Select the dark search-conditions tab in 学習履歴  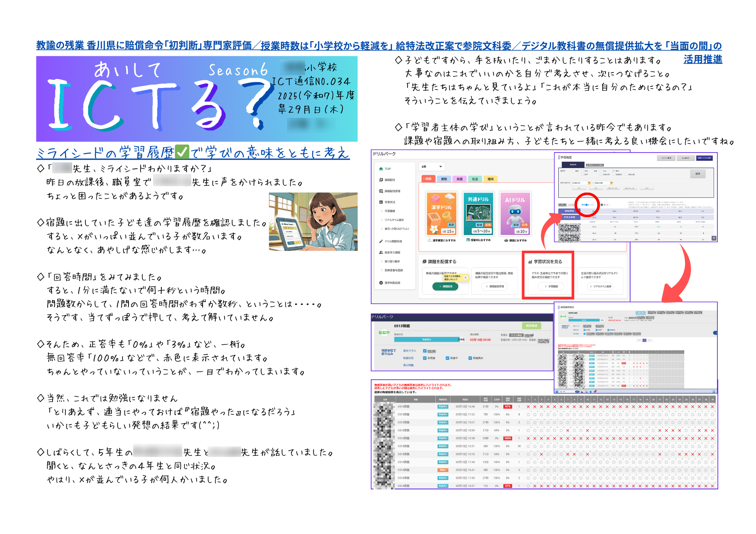[573, 165]
